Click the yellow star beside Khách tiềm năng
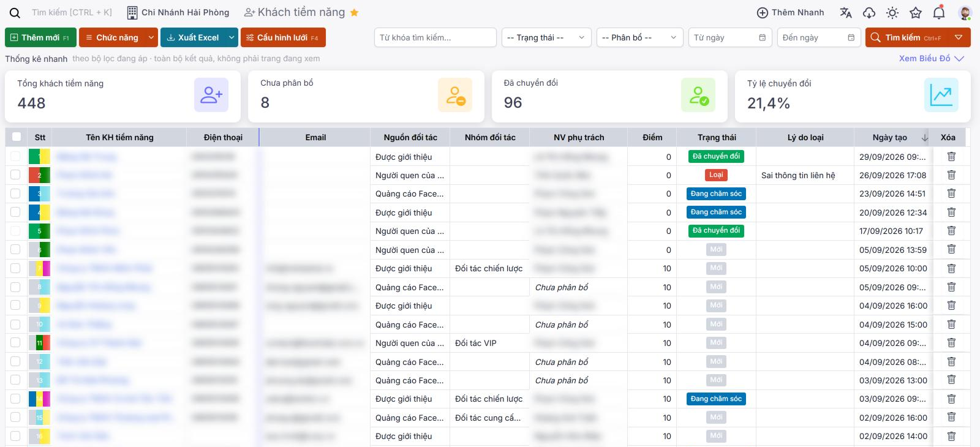 coord(354,12)
